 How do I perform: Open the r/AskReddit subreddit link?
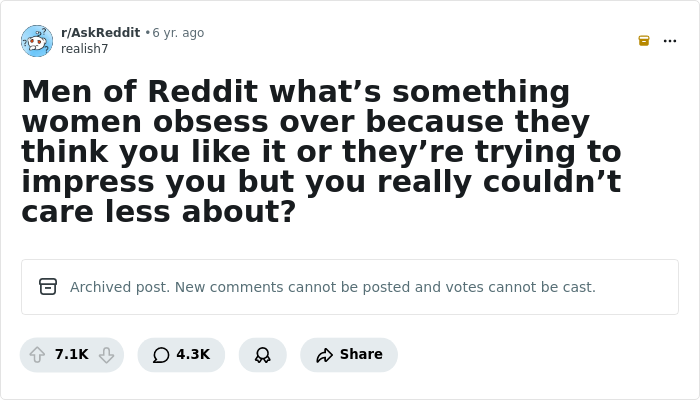click(x=100, y=33)
